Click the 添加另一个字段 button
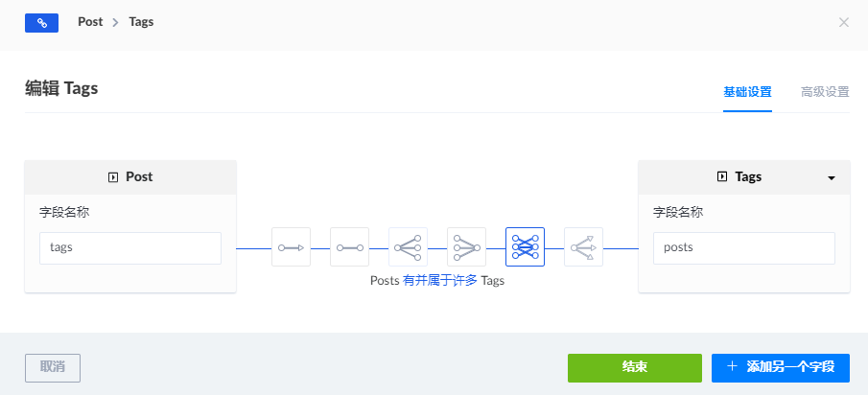 point(781,368)
